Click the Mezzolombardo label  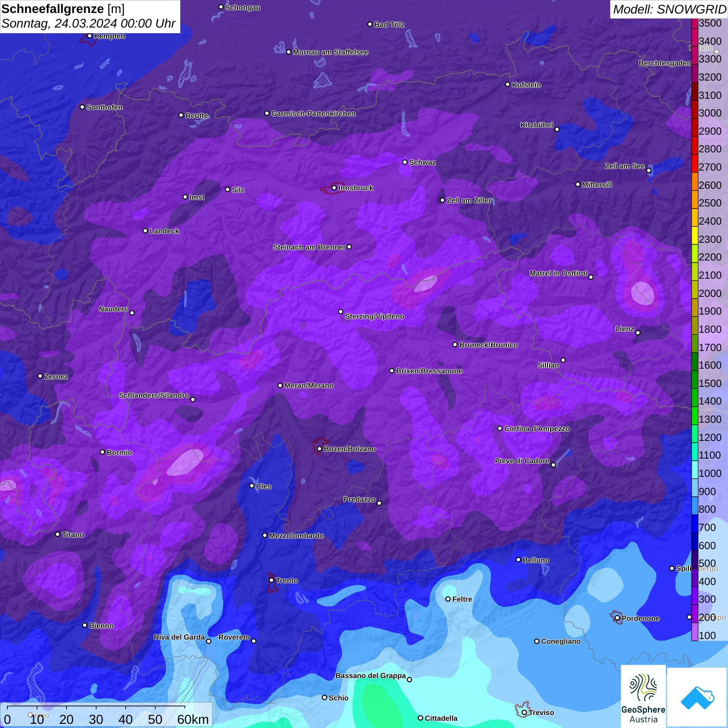click(296, 536)
